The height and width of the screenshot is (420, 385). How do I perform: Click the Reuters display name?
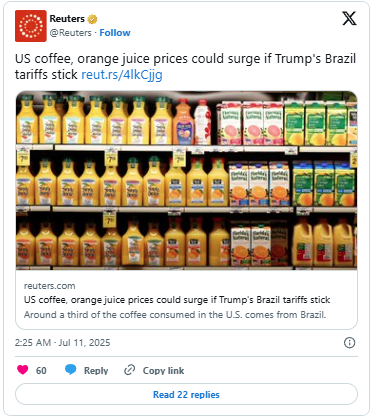point(67,19)
